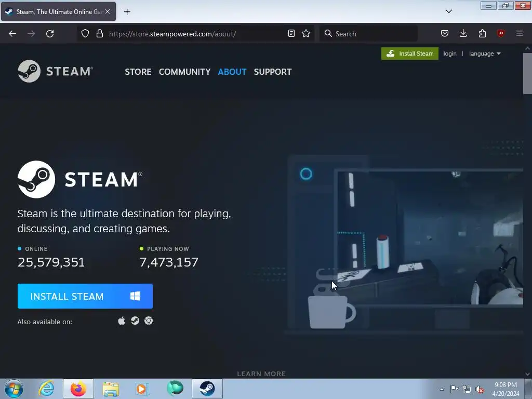Choose the Apple macOS download icon
The image size is (532, 399).
122,321
